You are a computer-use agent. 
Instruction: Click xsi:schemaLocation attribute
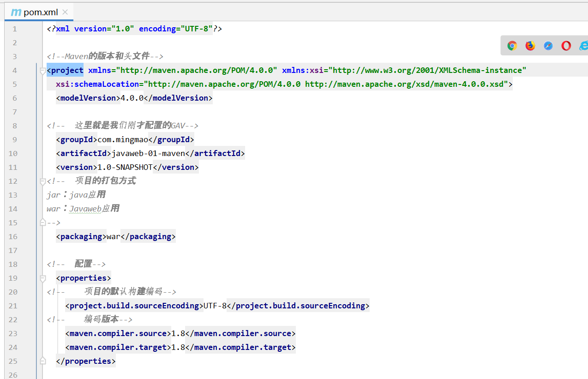pyautogui.click(x=97, y=84)
